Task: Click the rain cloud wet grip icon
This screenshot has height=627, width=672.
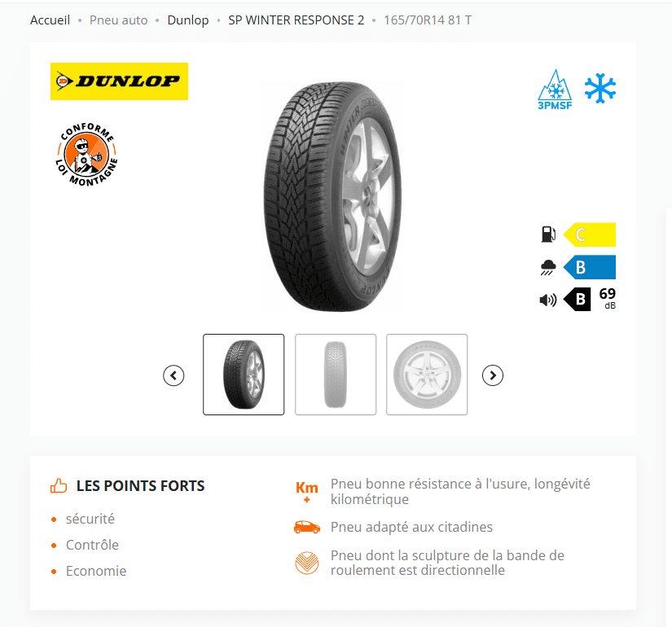Action: 548,267
